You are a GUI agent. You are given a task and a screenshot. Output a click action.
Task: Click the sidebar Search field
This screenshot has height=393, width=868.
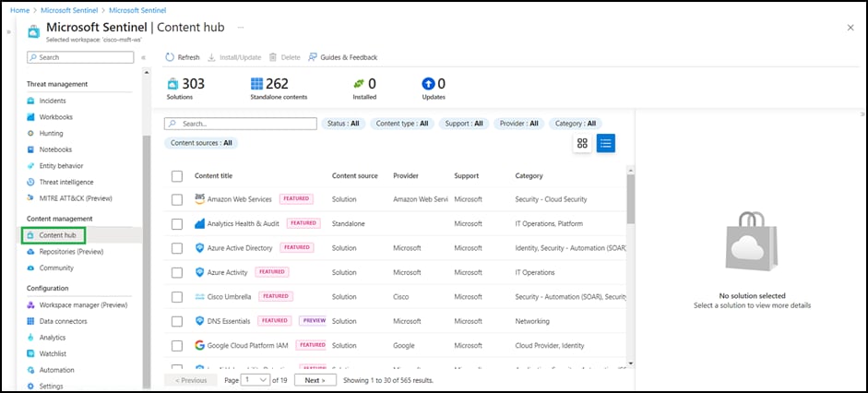[x=80, y=57]
